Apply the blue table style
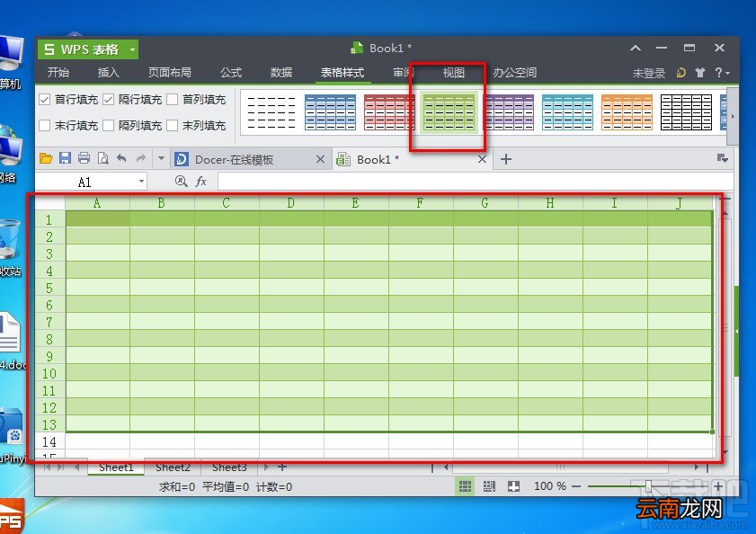Image resolution: width=756 pixels, height=534 pixels. tap(330, 112)
